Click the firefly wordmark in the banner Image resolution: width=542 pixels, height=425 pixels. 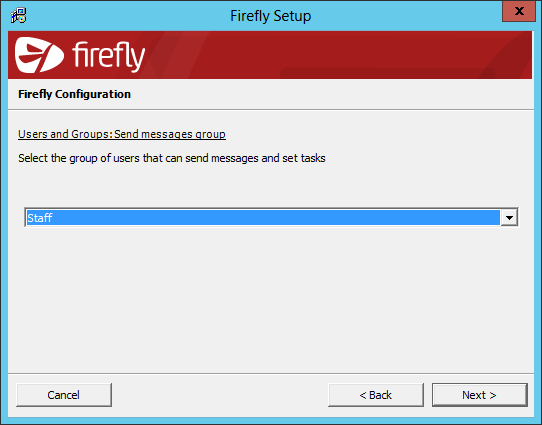pyautogui.click(x=109, y=57)
